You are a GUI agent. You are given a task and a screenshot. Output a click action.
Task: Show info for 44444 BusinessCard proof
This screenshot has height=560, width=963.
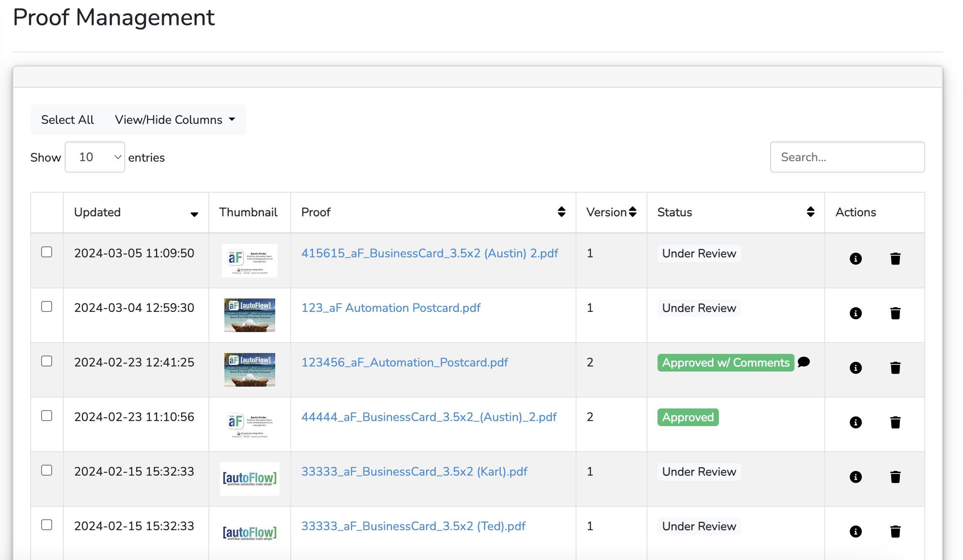[855, 422]
